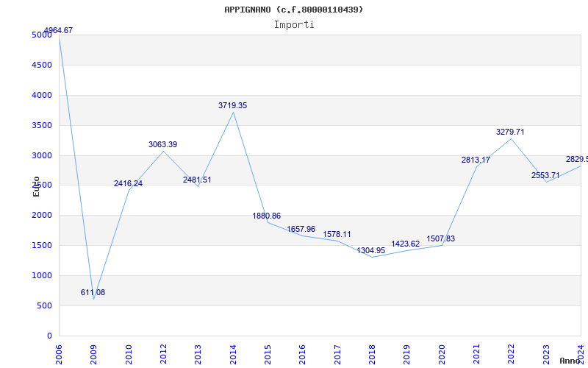
Task: Select the 2553.71 data label for 2023
Action: (545, 175)
